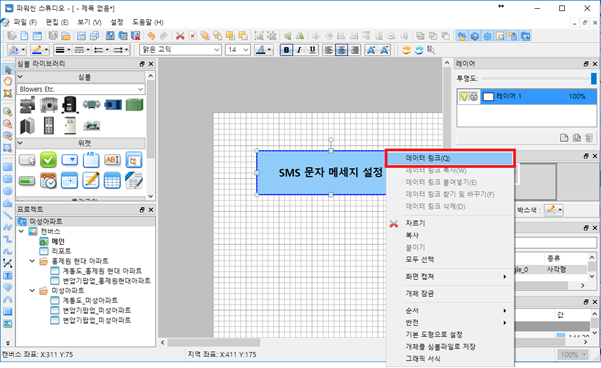This screenshot has height=368, width=601.
Task: Click the gear settings icon in highlighted toolbar group
Action: 488,36
